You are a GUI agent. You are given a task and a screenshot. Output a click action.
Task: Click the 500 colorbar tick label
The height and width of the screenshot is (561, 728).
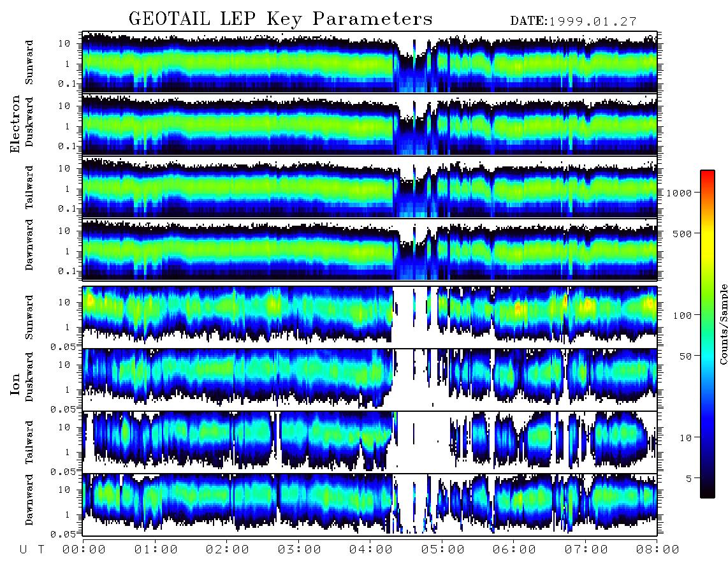683,233
